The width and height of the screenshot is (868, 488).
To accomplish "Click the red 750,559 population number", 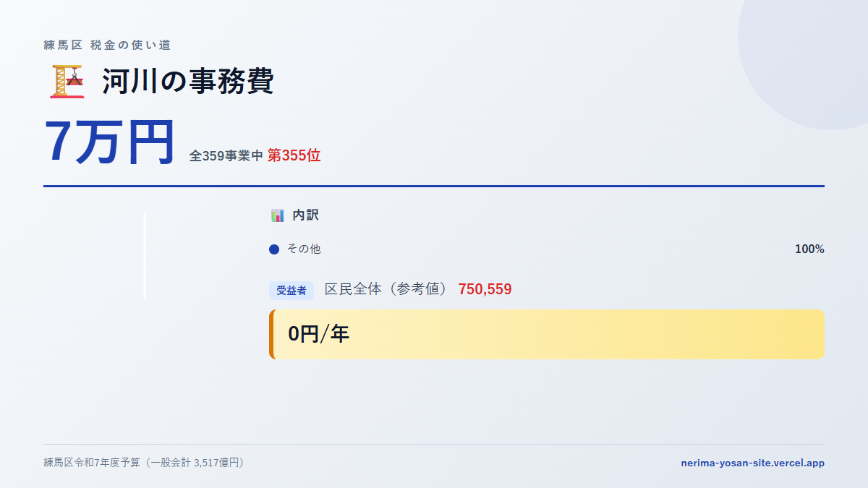I will (485, 289).
